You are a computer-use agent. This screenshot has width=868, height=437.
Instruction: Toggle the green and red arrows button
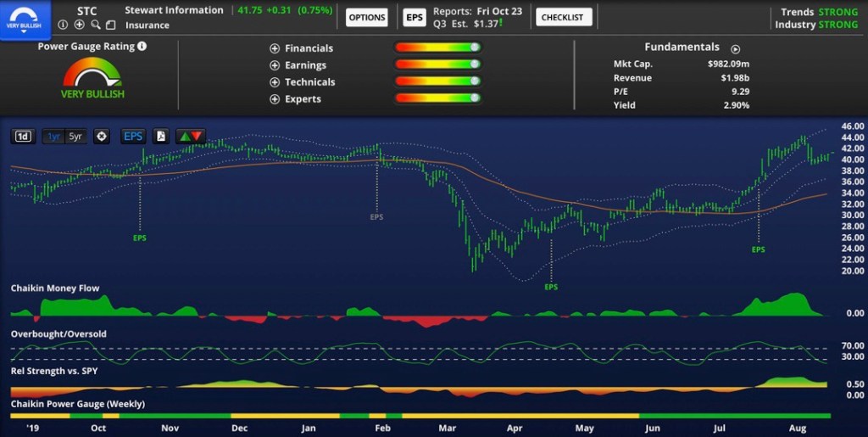coord(189,136)
